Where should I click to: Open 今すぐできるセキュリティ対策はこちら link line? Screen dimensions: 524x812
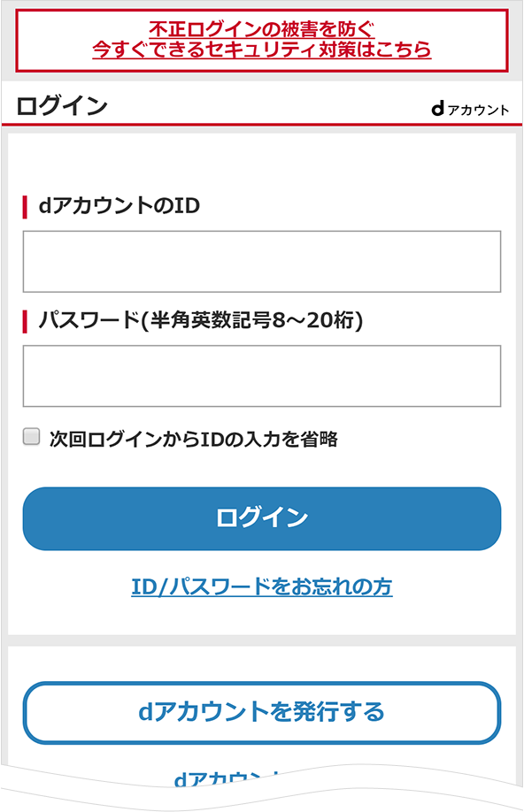262,50
